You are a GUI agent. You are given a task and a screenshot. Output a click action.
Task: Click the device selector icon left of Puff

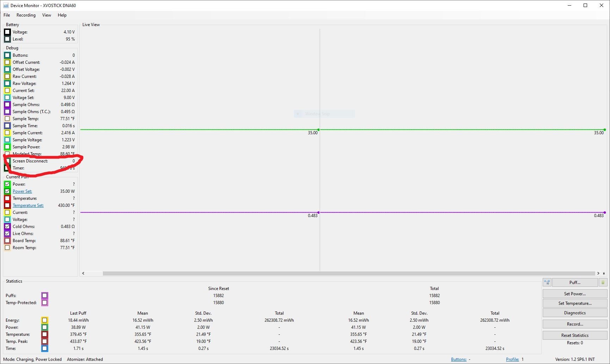pyautogui.click(x=547, y=282)
